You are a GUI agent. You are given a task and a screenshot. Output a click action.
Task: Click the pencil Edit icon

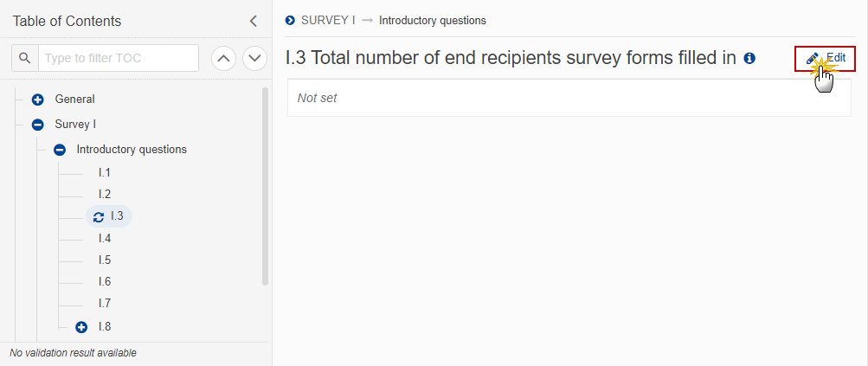coord(812,58)
